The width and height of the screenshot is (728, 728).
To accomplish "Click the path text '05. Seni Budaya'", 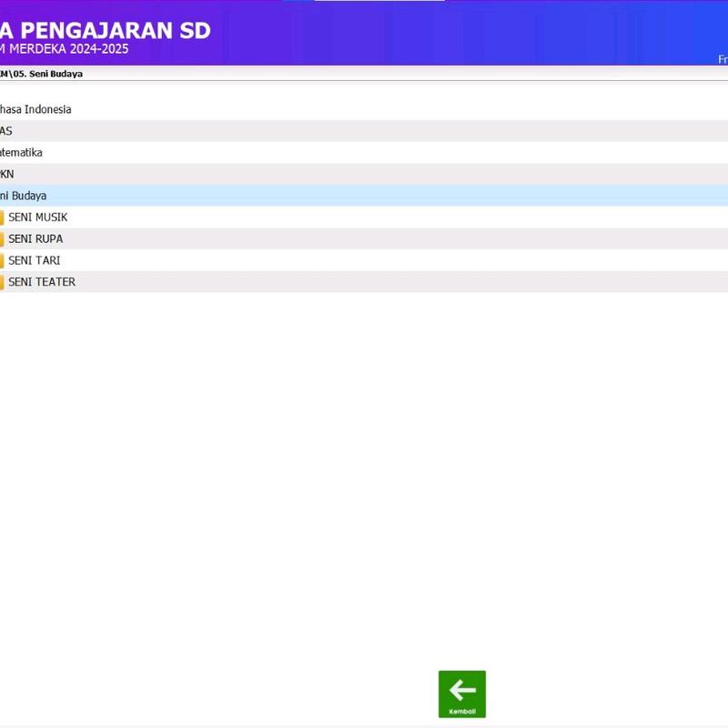I will tap(48, 74).
